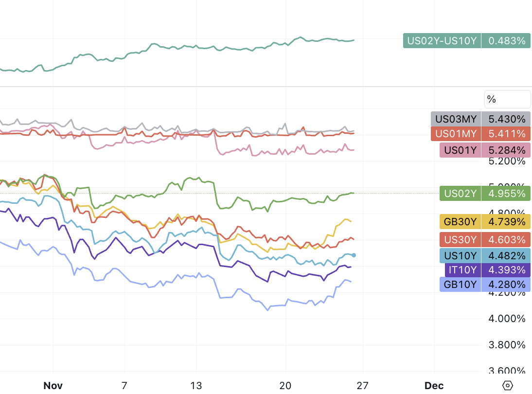
Task: Click the 4.000% price scale level
Action: point(507,319)
